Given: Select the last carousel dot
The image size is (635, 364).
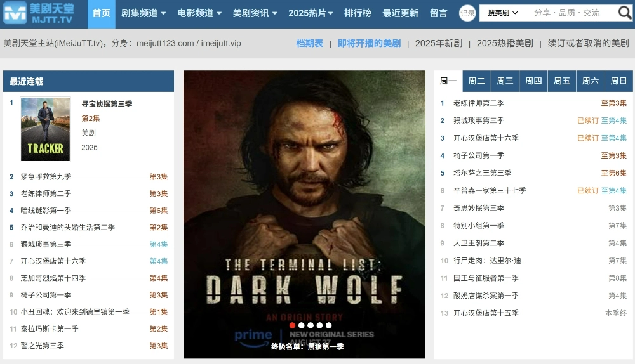Looking at the screenshot, I should [328, 325].
